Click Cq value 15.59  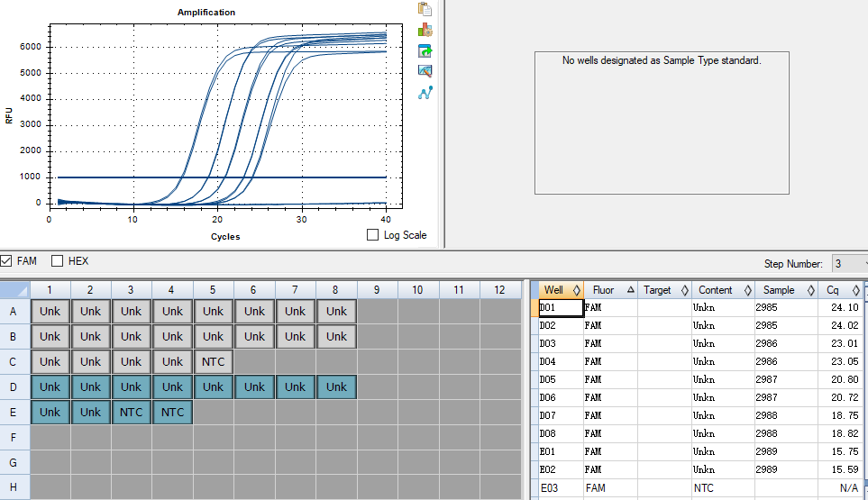click(845, 469)
